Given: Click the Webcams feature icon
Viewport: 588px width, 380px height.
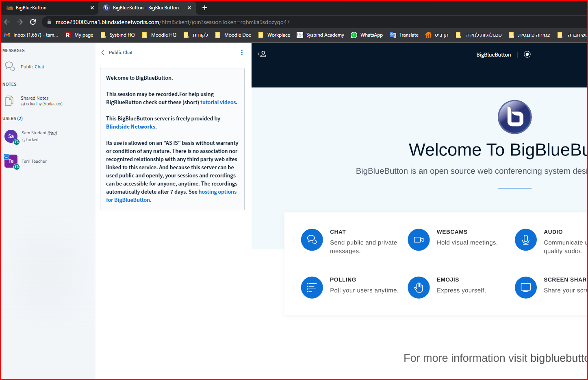Looking at the screenshot, I should click(419, 240).
